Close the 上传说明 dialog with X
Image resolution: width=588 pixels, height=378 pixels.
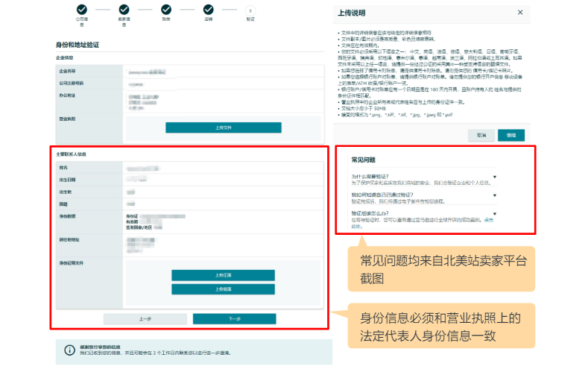(519, 13)
